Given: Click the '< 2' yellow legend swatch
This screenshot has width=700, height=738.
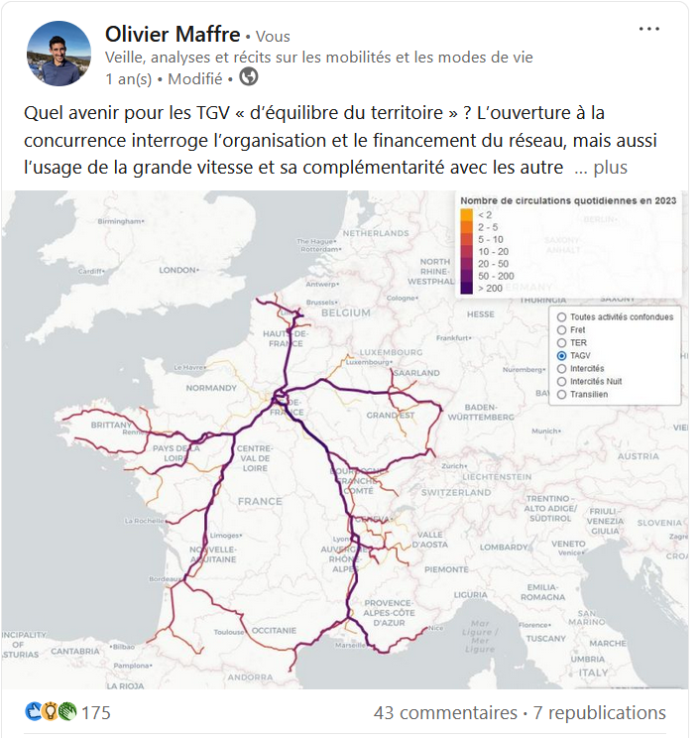Looking at the screenshot, I should (467, 214).
